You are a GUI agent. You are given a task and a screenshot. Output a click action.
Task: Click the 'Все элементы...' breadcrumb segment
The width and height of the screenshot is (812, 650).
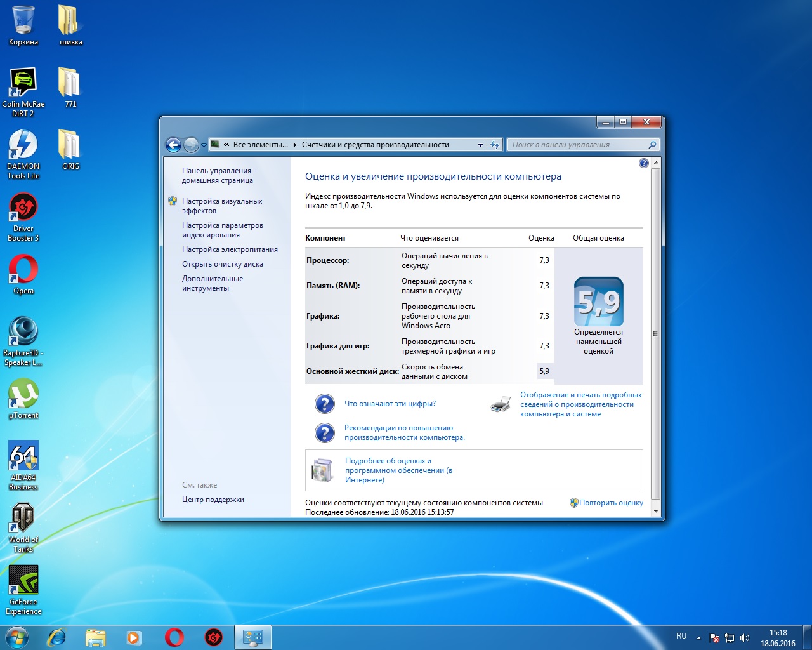pyautogui.click(x=260, y=145)
